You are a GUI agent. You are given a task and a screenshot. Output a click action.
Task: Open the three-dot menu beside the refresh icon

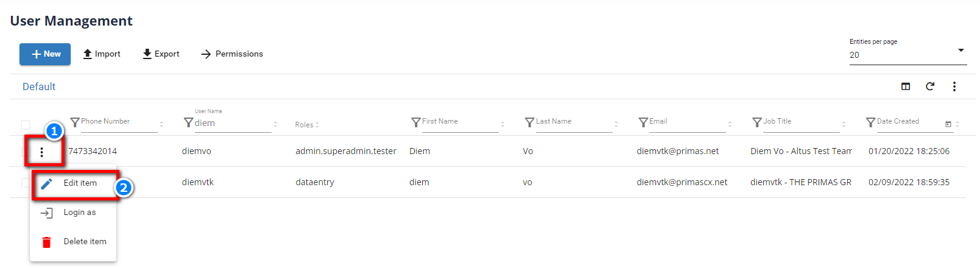[954, 86]
